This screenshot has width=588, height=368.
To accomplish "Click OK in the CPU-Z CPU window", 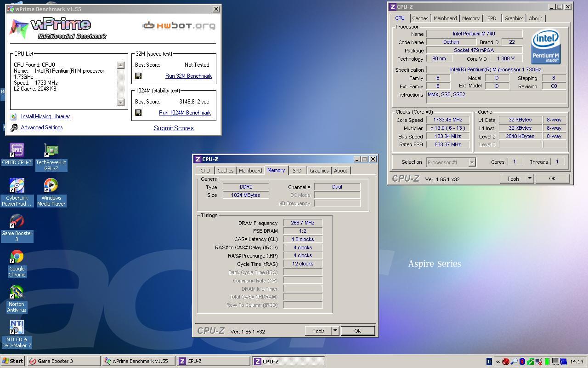I will 552,178.
